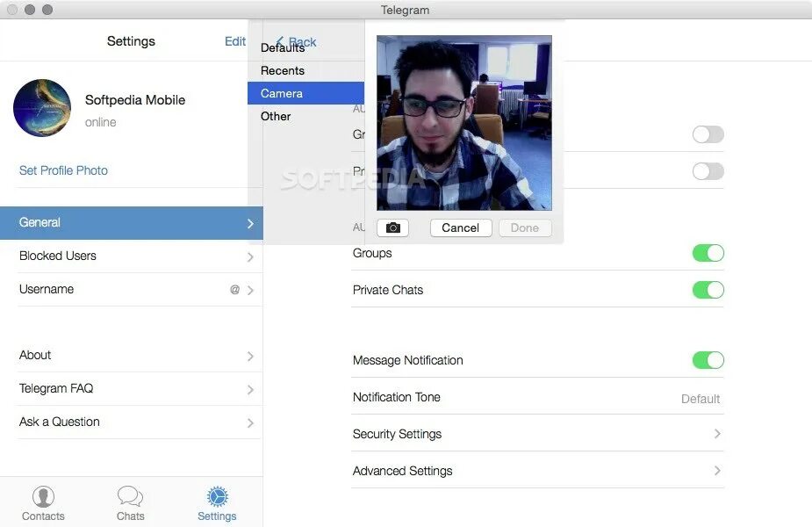Click the Private Chats label

click(388, 290)
